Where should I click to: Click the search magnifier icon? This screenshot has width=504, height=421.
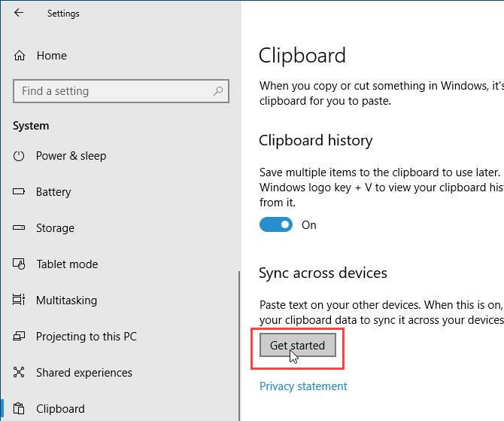coord(219,91)
